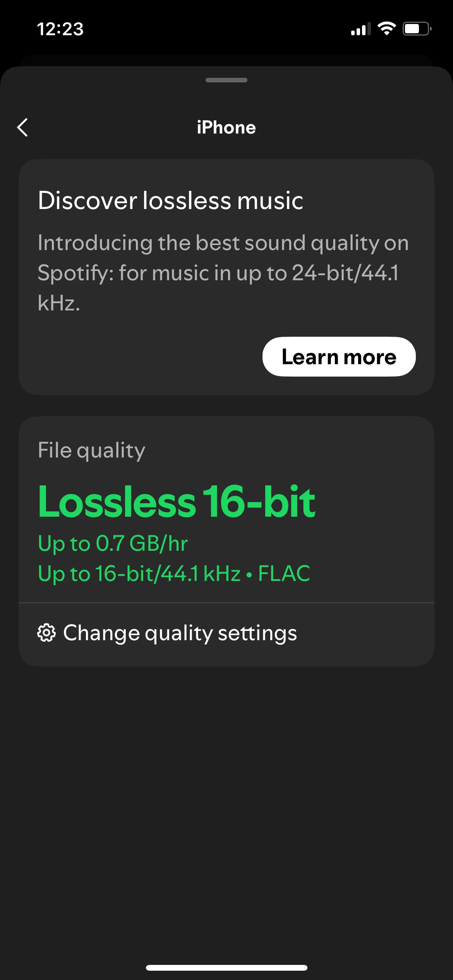
Task: Tap the cellular signal bars icon
Action: pos(360,29)
